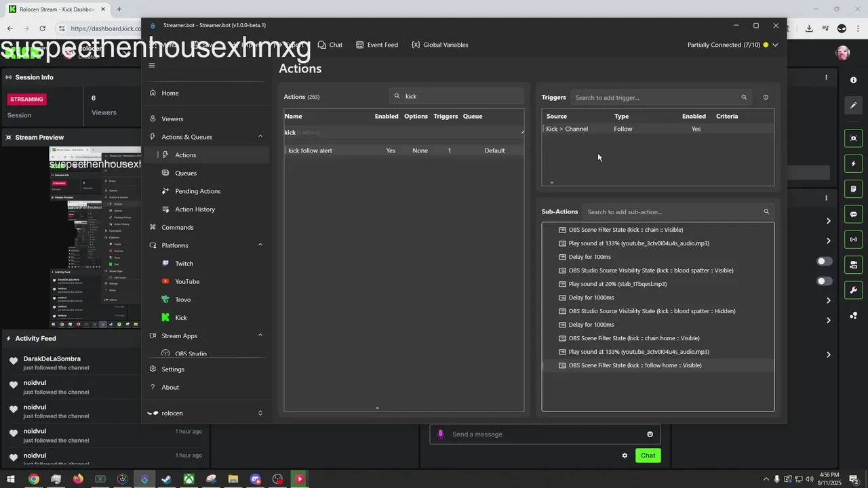
Task: Open Pending Actions page
Action: point(197,191)
